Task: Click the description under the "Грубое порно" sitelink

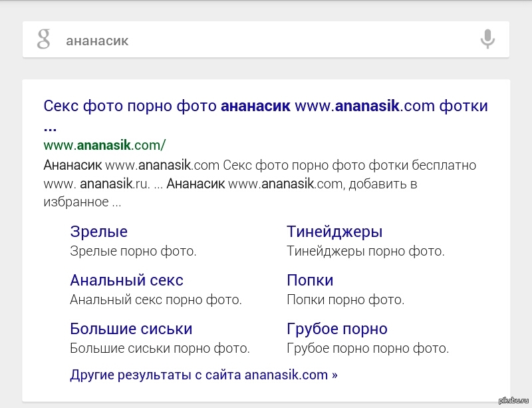Action: (368, 348)
